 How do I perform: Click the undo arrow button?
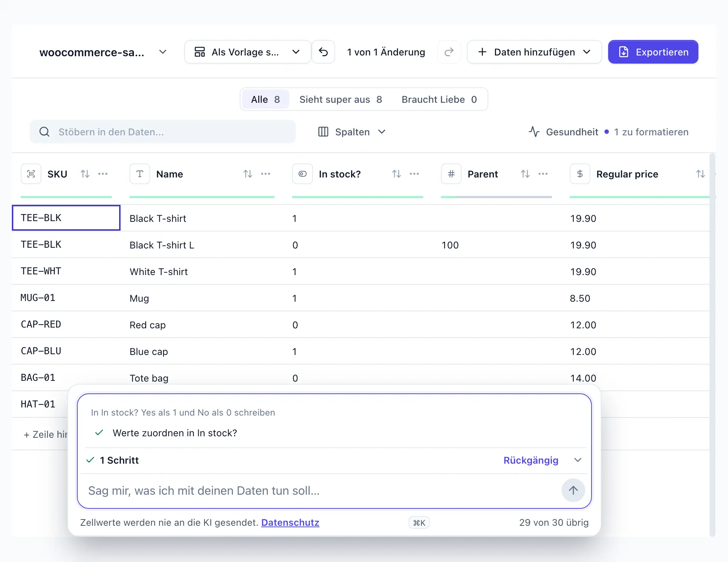coord(323,52)
